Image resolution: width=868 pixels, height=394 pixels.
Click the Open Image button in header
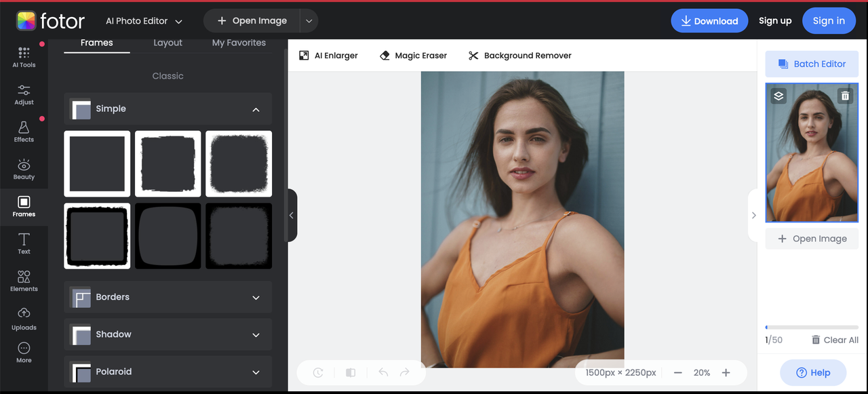tap(252, 21)
